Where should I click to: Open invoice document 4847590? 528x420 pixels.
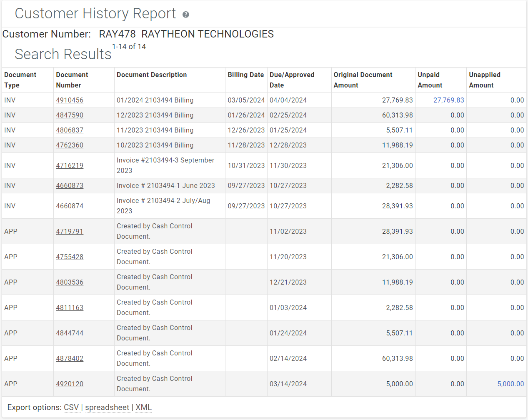point(70,115)
